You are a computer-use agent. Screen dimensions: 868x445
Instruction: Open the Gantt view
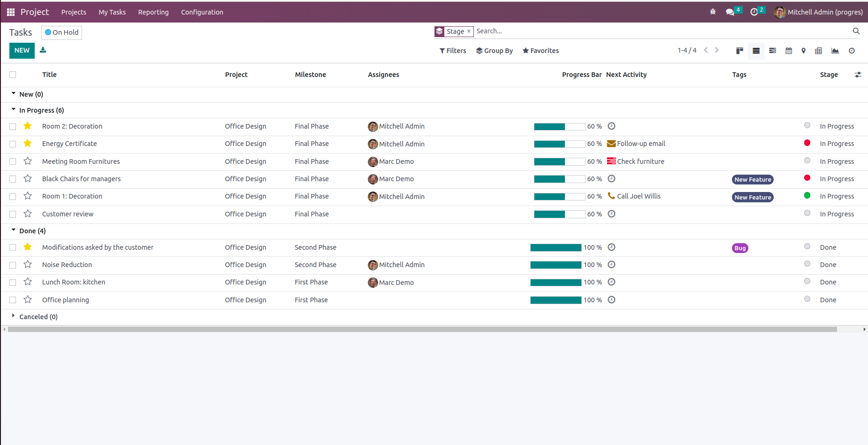click(772, 51)
